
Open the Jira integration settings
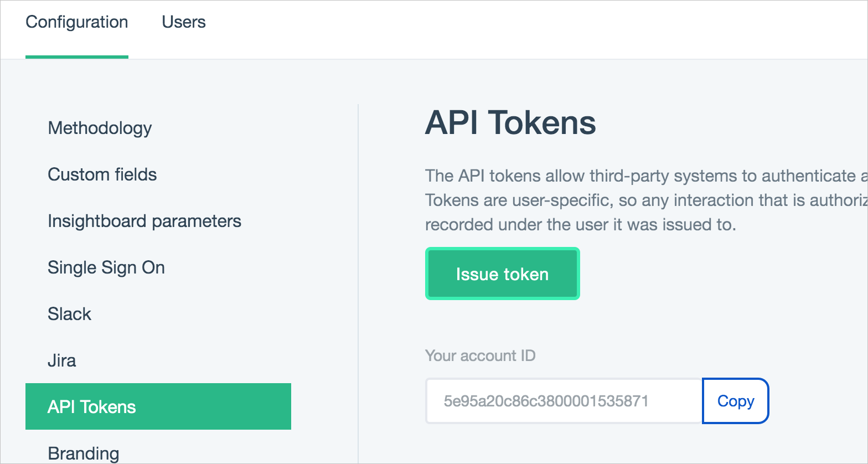click(x=62, y=360)
